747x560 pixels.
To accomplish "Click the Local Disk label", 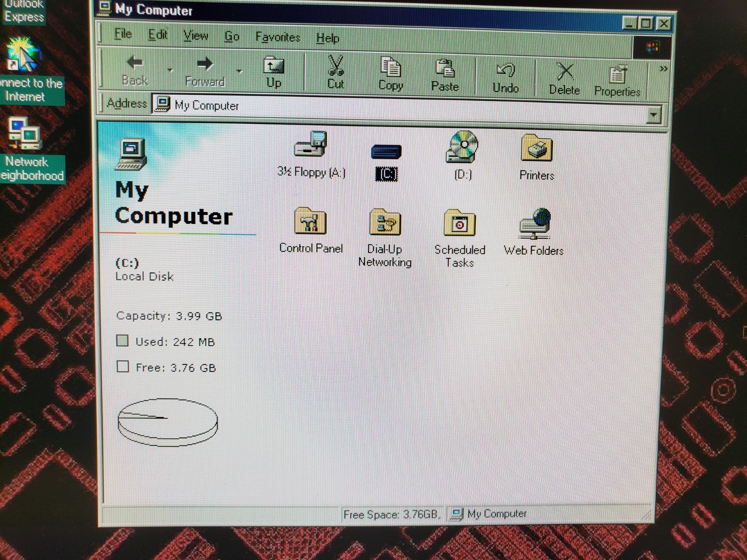I will click(x=144, y=276).
